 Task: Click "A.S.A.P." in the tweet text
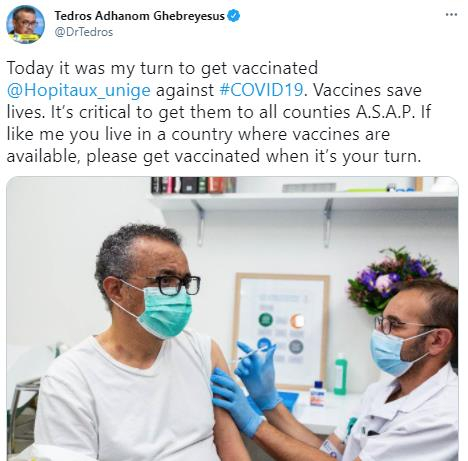[x=385, y=112]
